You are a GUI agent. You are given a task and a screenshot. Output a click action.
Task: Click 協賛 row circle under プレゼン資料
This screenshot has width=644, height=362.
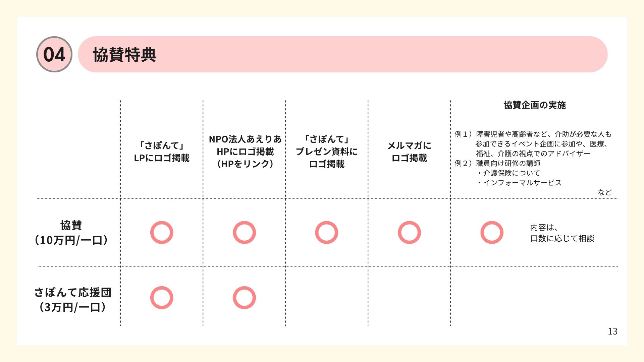(327, 233)
